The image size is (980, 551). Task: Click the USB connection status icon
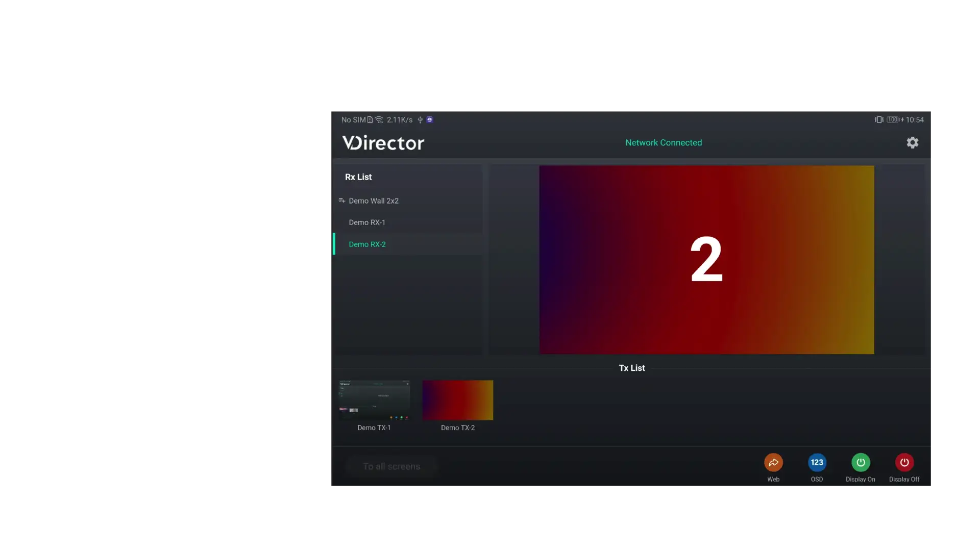[x=420, y=119]
